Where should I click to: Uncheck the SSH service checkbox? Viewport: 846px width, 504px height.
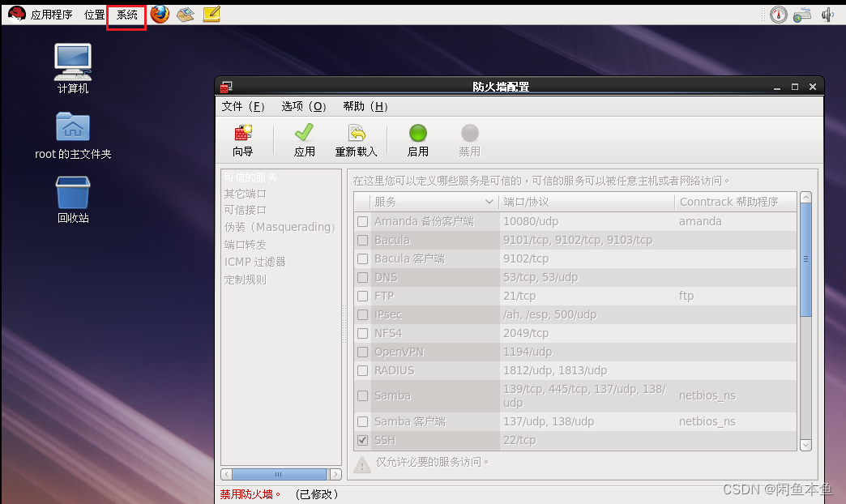(362, 440)
